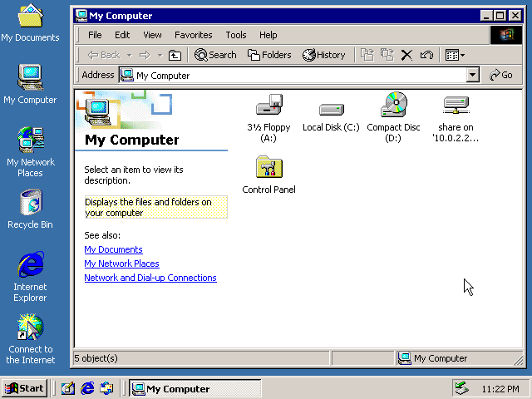
Task: Launch Outlook Express from quick launch
Action: point(106,388)
